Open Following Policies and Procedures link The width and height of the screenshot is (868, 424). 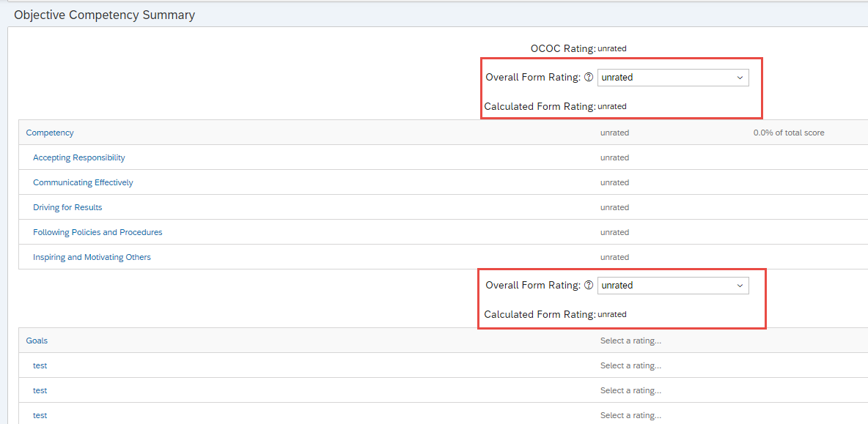pyautogui.click(x=98, y=232)
